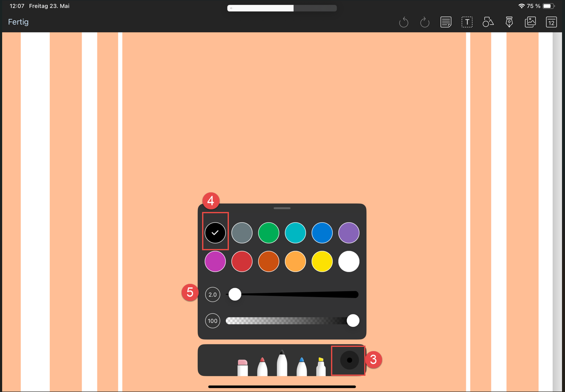This screenshot has height=392, width=565.
Task: Select the black color swatch
Action: (x=215, y=233)
